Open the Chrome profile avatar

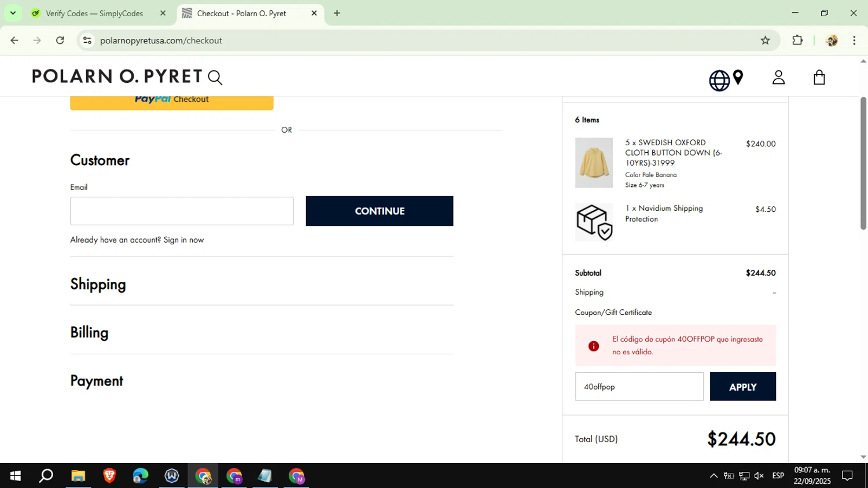coord(832,41)
